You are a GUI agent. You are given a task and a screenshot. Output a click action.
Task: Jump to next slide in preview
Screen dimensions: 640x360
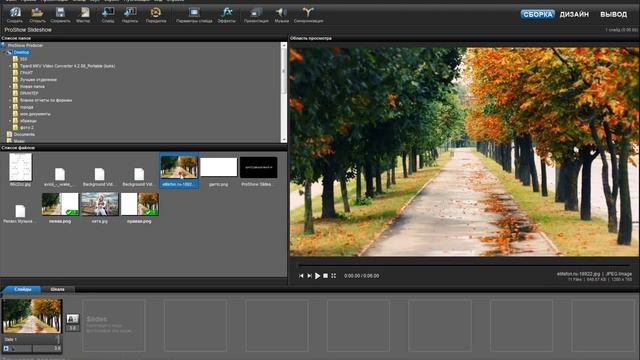point(309,276)
